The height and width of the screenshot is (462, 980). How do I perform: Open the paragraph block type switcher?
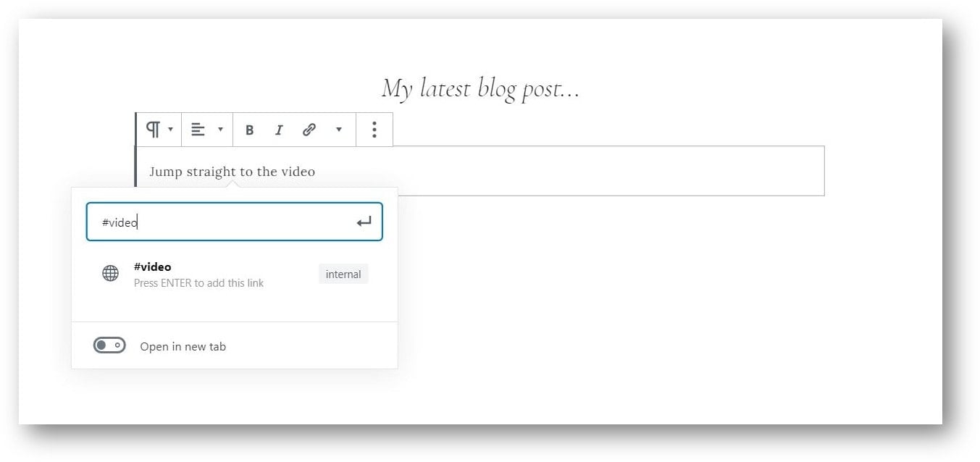tap(159, 130)
